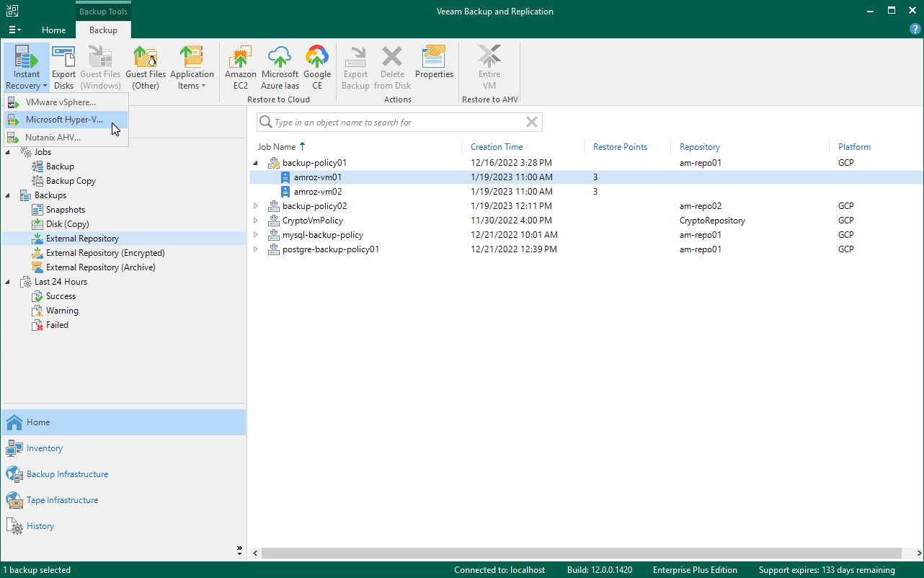Restore to Google CE
This screenshot has width=924, height=578.
point(317,67)
